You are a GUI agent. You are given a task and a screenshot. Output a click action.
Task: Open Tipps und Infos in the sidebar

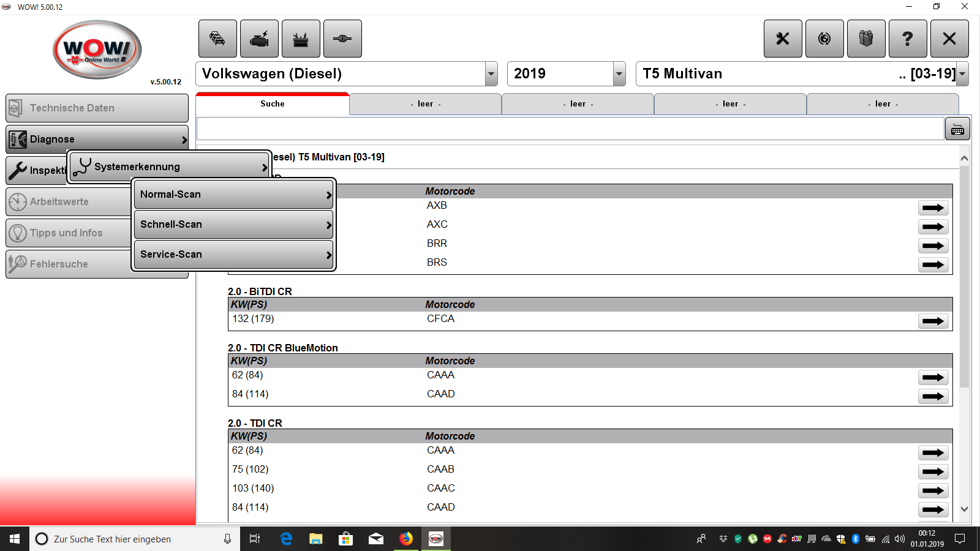(x=69, y=233)
